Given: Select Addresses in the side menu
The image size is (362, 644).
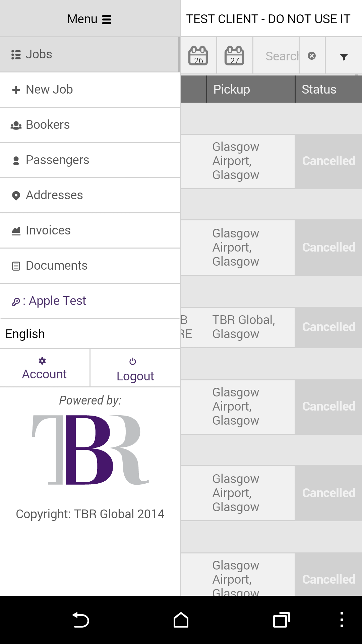Looking at the screenshot, I should pos(90,195).
